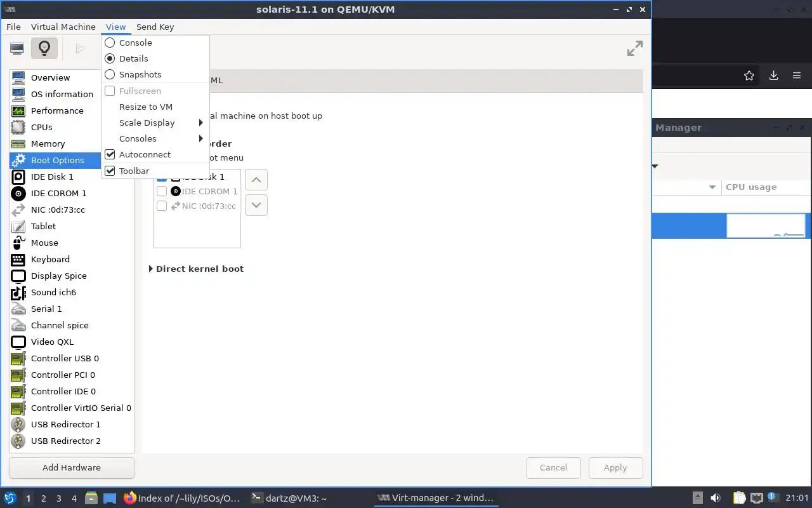Open the application menu launcher icon
Viewport: 812px width, 508px height.
pos(10,498)
